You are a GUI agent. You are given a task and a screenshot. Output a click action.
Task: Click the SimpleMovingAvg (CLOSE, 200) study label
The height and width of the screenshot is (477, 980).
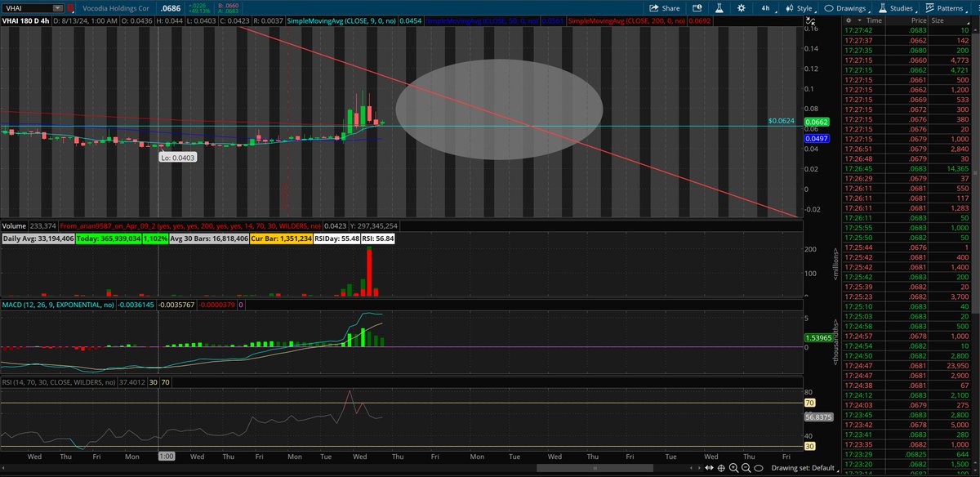[x=627, y=20]
